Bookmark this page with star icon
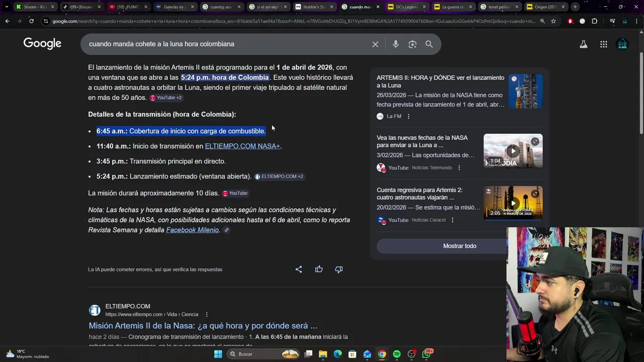Viewport: 644px width, 362px height. [553, 21]
